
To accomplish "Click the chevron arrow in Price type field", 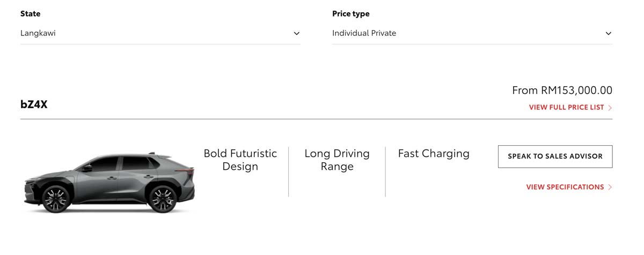I will [x=608, y=33].
